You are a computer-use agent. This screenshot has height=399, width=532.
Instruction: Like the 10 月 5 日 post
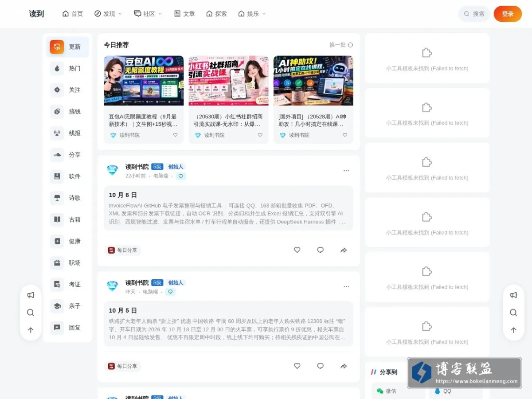pyautogui.click(x=297, y=366)
